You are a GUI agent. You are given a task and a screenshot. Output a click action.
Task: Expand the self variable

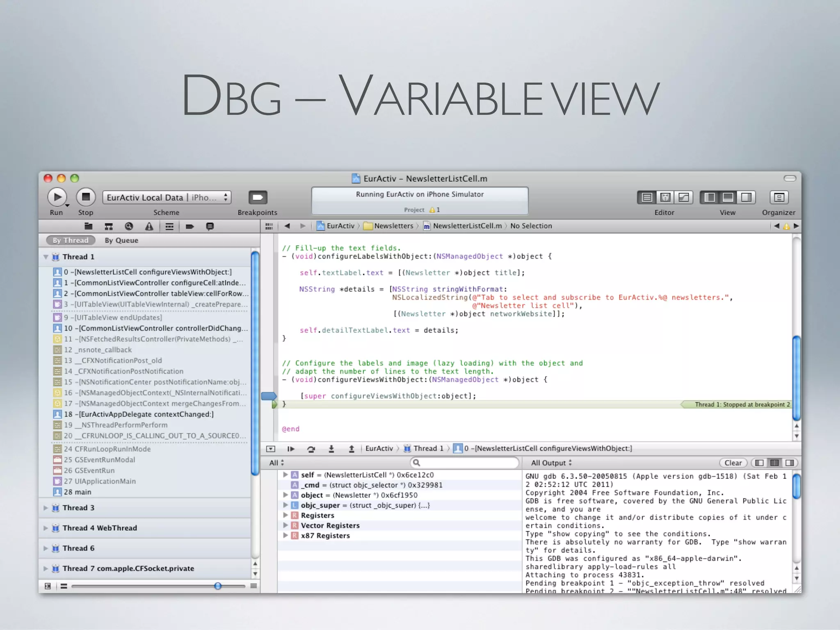pos(285,475)
